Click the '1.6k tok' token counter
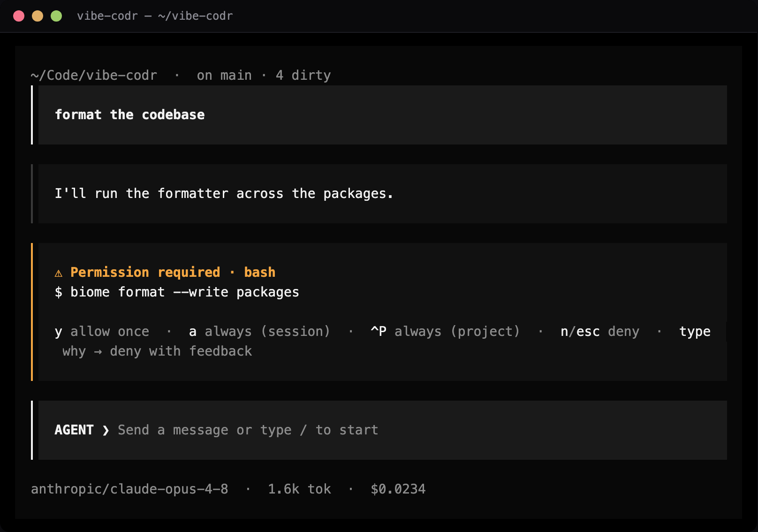The height and width of the screenshot is (532, 758). point(299,489)
